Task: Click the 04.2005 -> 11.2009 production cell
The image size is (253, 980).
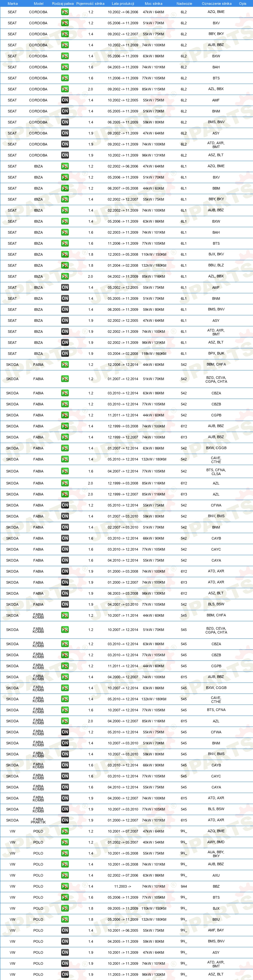Action: click(123, 941)
